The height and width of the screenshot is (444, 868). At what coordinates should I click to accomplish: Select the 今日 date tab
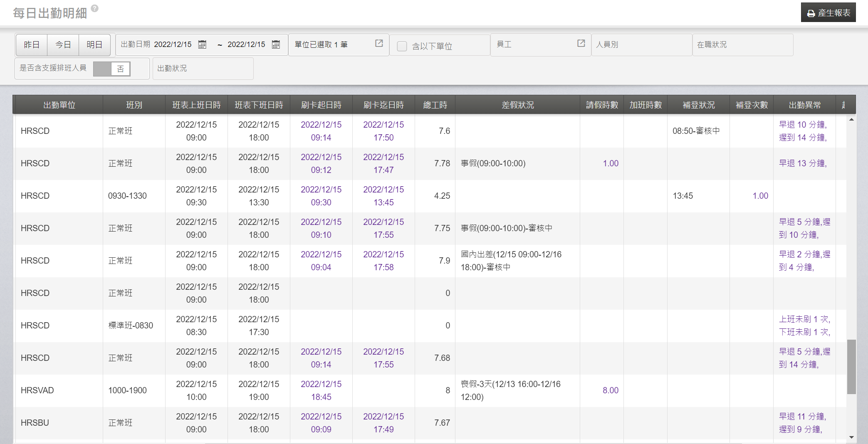63,44
